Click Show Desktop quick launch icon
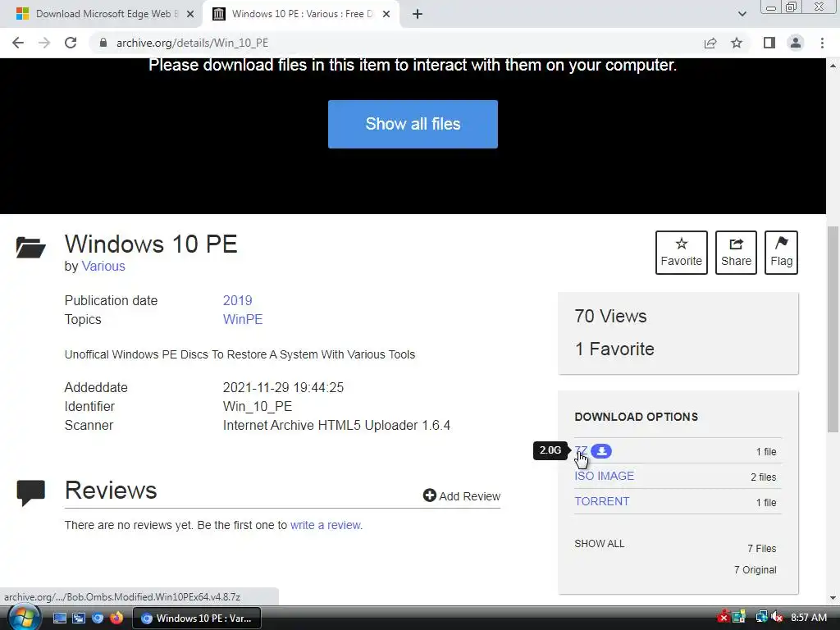 pos(60,618)
